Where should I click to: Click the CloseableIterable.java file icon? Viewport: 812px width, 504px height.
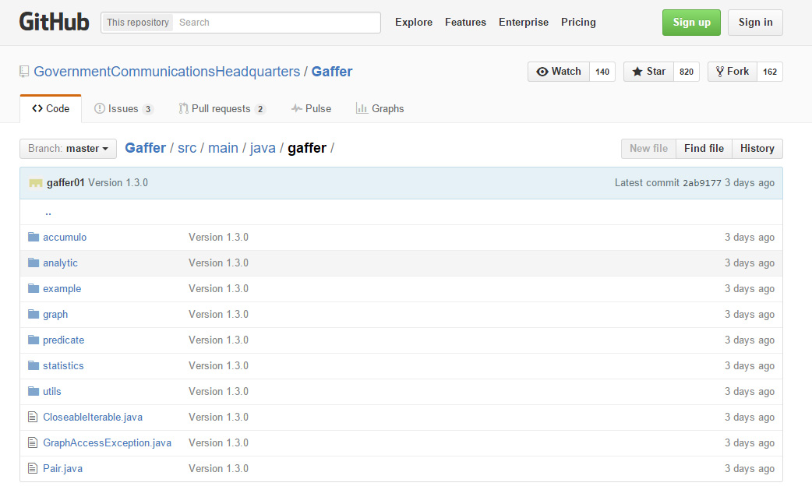click(x=33, y=417)
